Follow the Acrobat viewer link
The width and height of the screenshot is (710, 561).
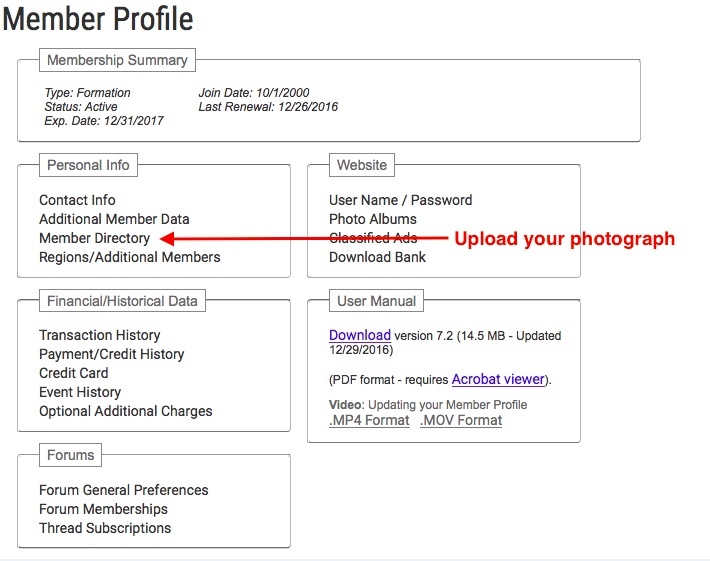(x=498, y=379)
